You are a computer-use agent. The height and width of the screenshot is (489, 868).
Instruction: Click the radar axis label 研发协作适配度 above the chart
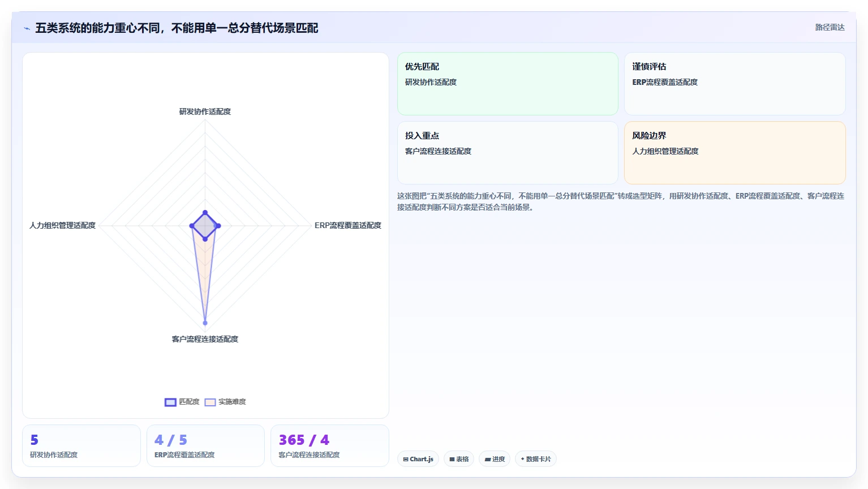pyautogui.click(x=205, y=111)
